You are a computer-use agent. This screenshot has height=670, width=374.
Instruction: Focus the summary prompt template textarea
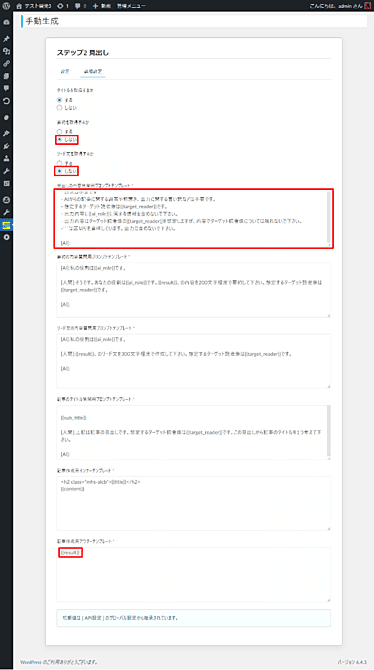click(x=194, y=290)
